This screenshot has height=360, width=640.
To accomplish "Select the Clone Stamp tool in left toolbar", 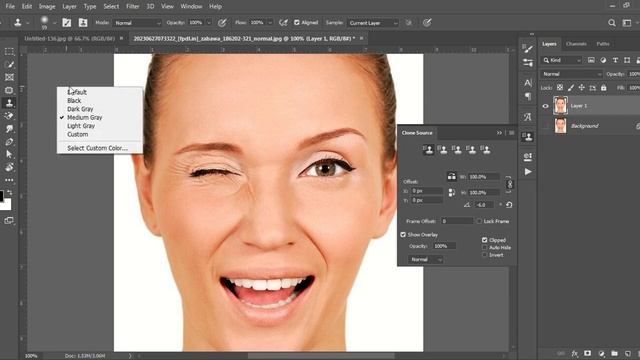I will point(9,103).
